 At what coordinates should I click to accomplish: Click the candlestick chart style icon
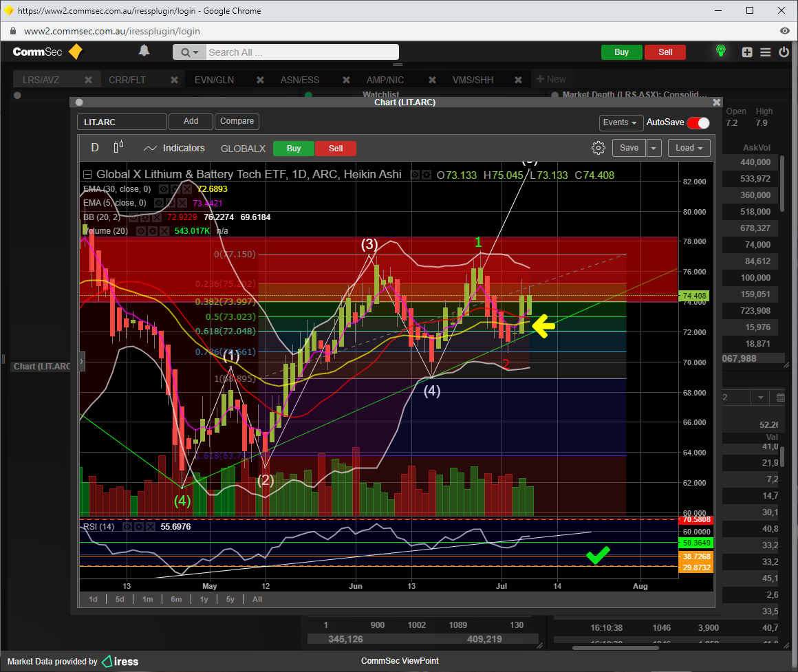(118, 147)
